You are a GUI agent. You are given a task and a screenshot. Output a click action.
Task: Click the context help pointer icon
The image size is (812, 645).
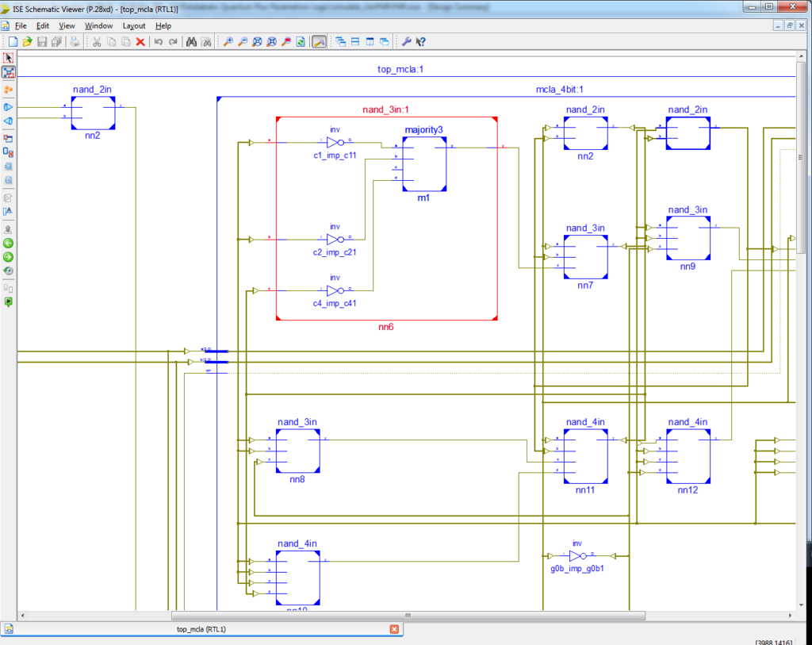[x=422, y=42]
